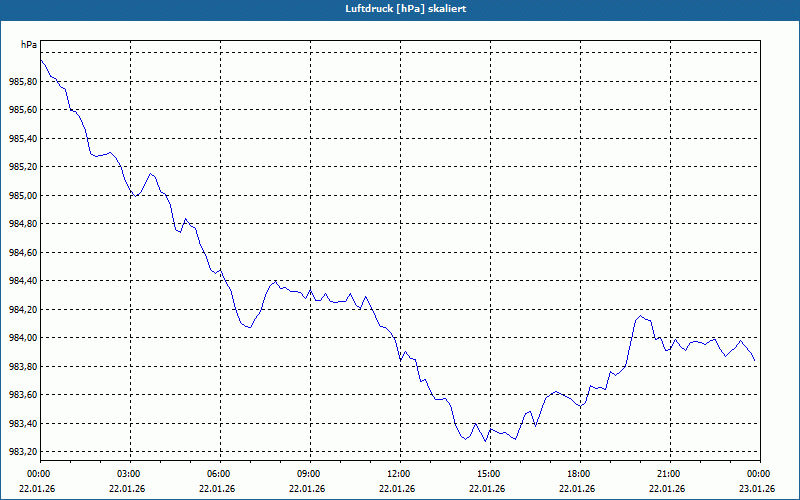
Task: Click the 12:00 time axis label
Action: (x=400, y=474)
